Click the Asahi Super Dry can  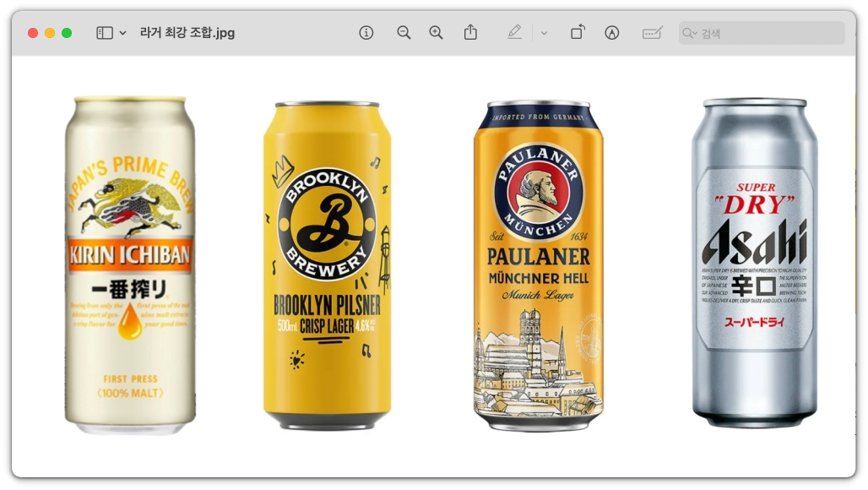coord(755,263)
